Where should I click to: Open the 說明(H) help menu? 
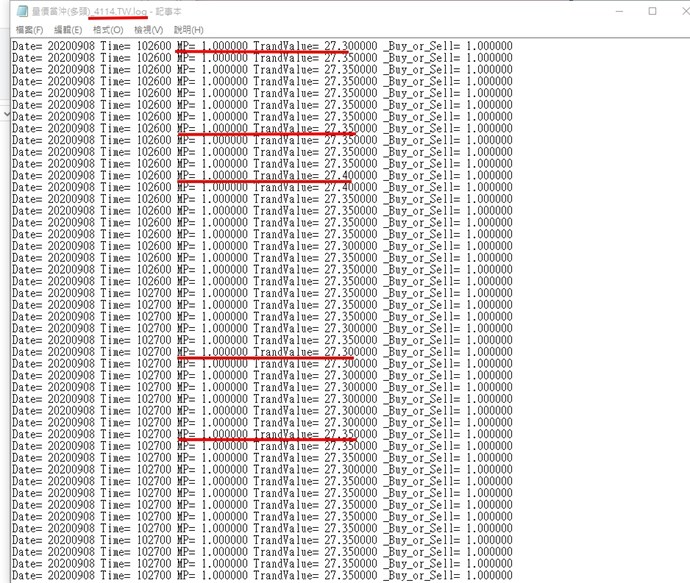pos(188,30)
